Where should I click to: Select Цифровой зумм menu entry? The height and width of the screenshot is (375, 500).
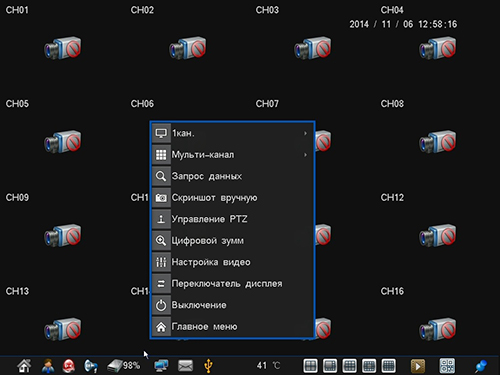pos(232,241)
